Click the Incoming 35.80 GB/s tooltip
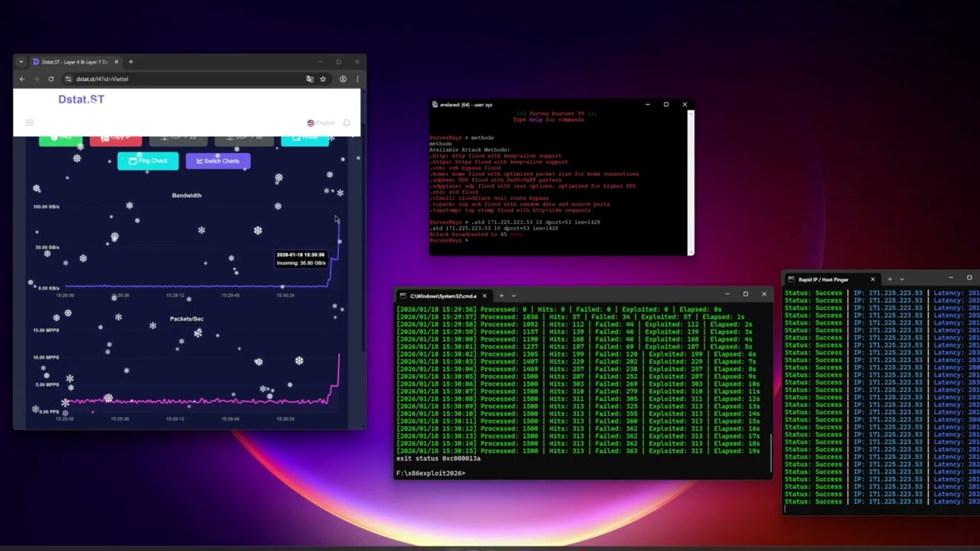Image resolution: width=980 pixels, height=551 pixels. 301,259
